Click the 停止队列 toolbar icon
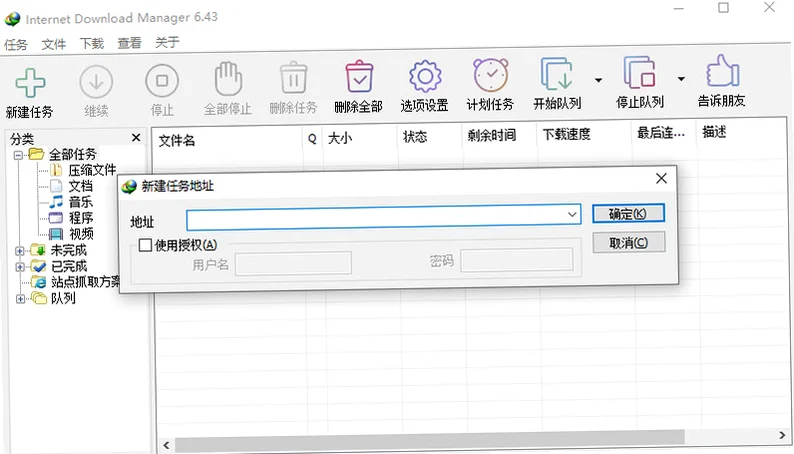Image resolution: width=794 pixels, height=454 pixels. coord(640,72)
